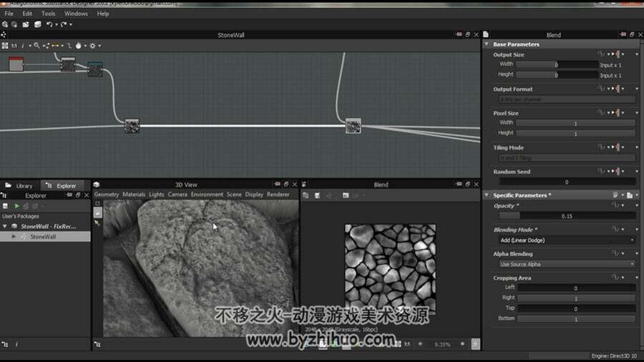This screenshot has width=644, height=362.
Task: Open dropdown arrow beside the stopwatch icon
Action: pyautogui.click(x=85, y=46)
